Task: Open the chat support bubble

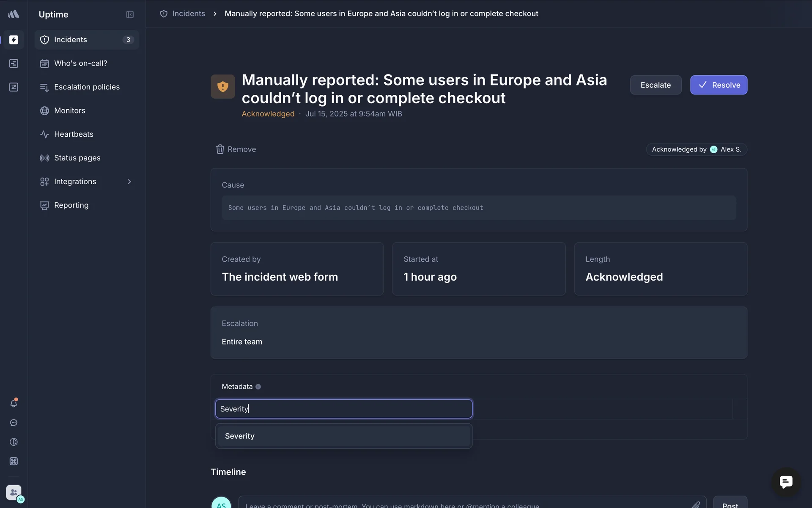Action: click(786, 482)
